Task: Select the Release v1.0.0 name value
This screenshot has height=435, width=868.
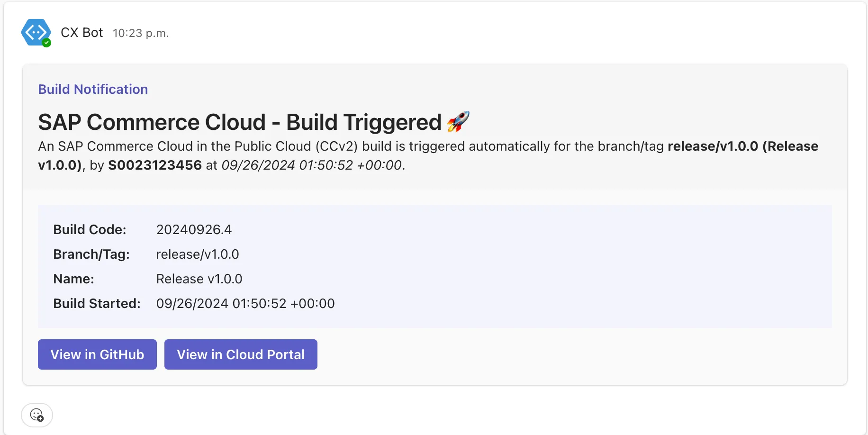Action: (199, 279)
